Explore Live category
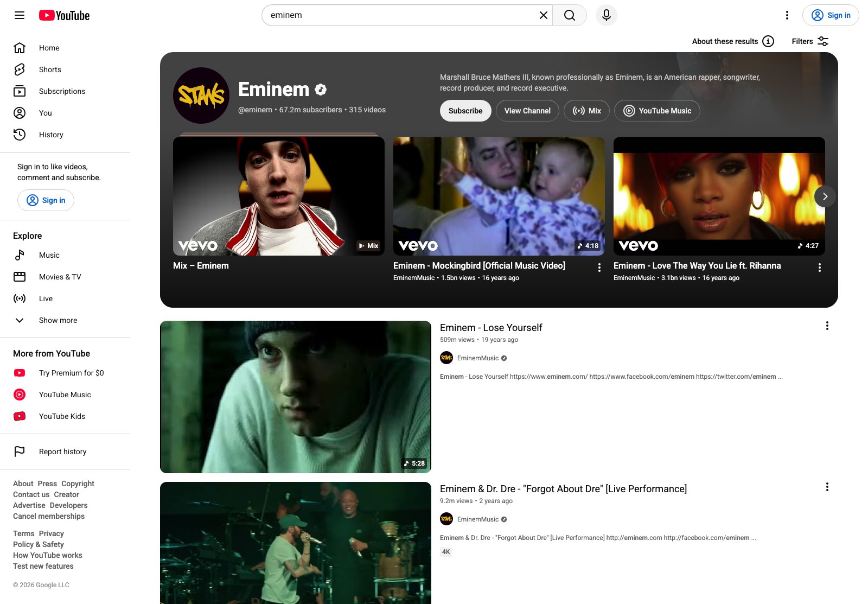 click(x=65, y=298)
